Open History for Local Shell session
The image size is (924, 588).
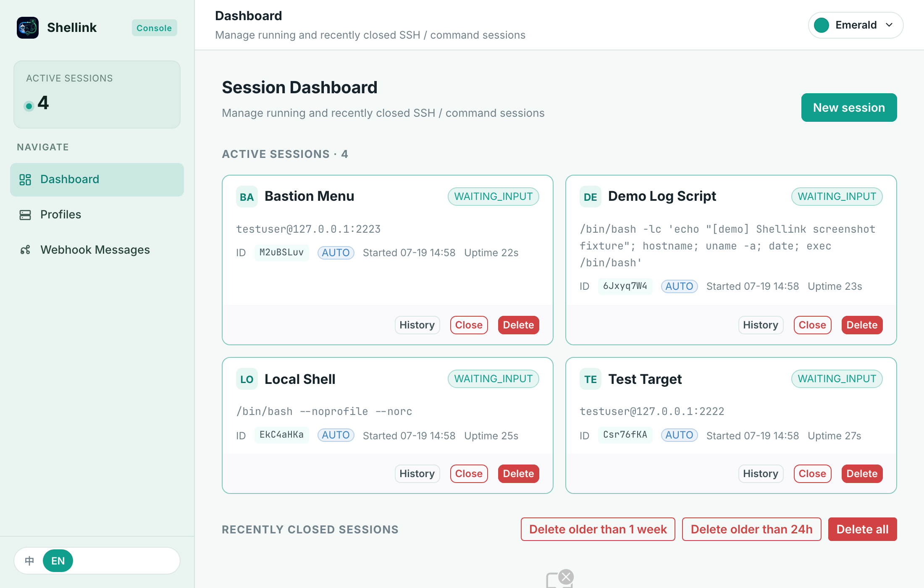417,474
